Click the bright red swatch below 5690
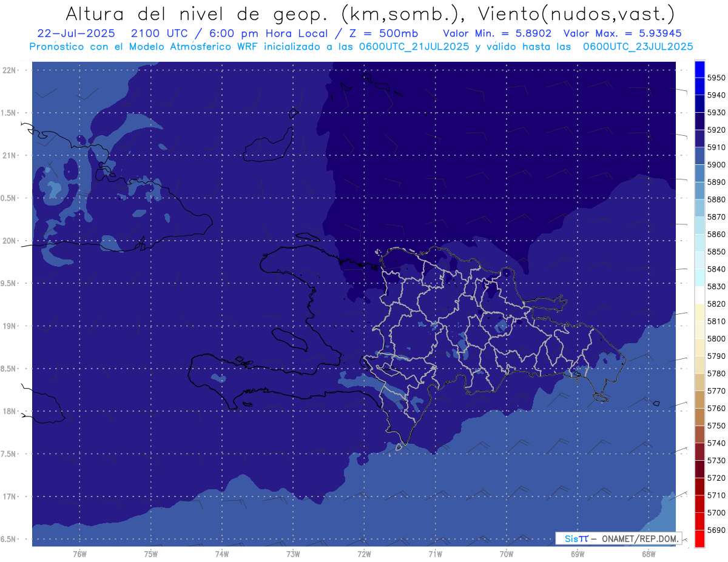This screenshot has height=562, width=728. pyautogui.click(x=699, y=538)
